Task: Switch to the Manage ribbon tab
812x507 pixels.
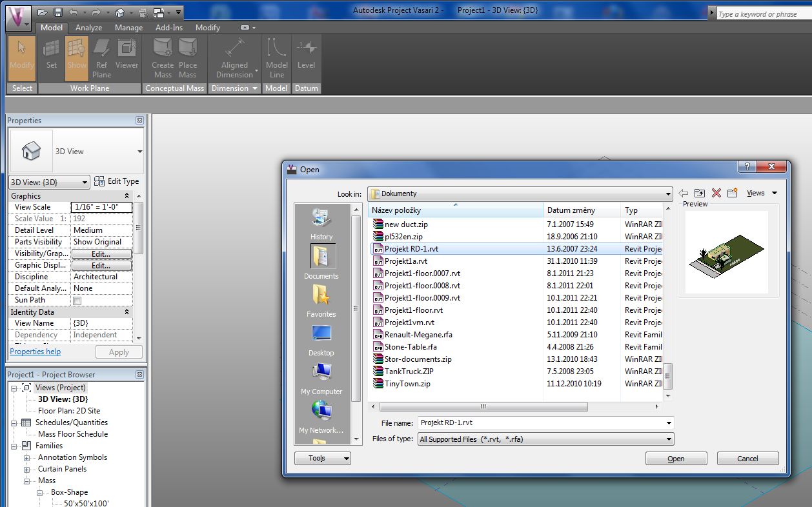Action: click(128, 28)
